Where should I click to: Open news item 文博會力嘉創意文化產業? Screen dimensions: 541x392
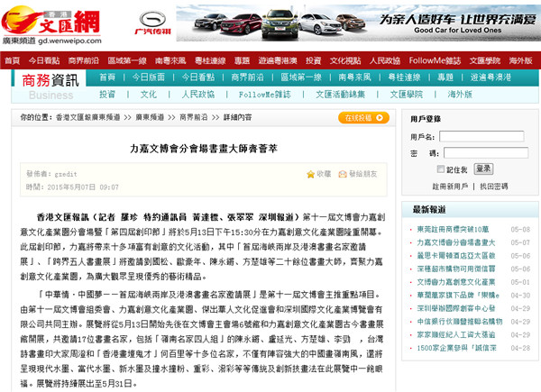[455, 282]
